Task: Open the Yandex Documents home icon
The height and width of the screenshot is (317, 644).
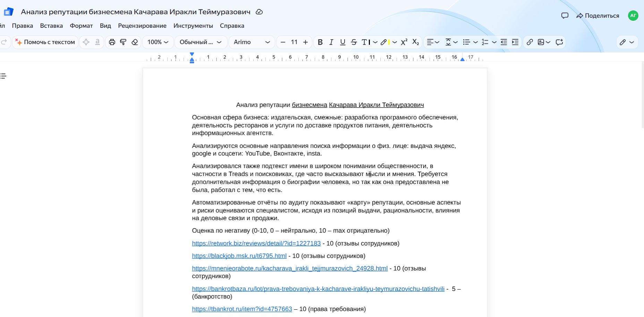Action: click(x=8, y=12)
